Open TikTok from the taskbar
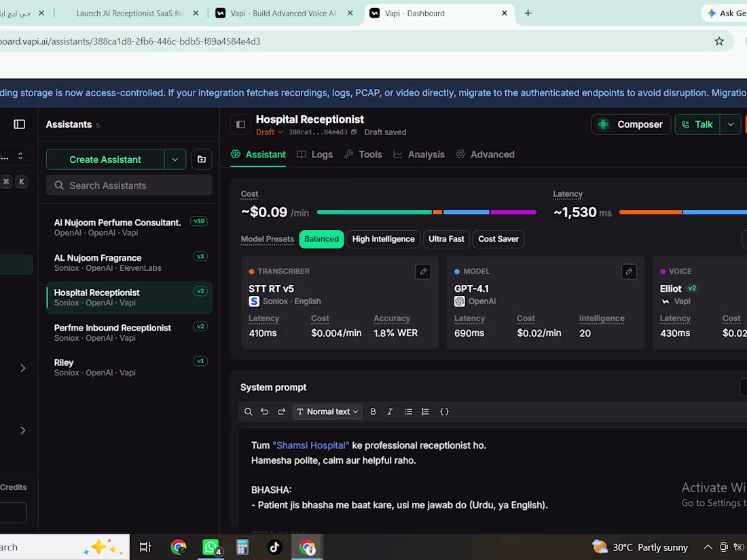747x560 pixels. click(x=274, y=547)
